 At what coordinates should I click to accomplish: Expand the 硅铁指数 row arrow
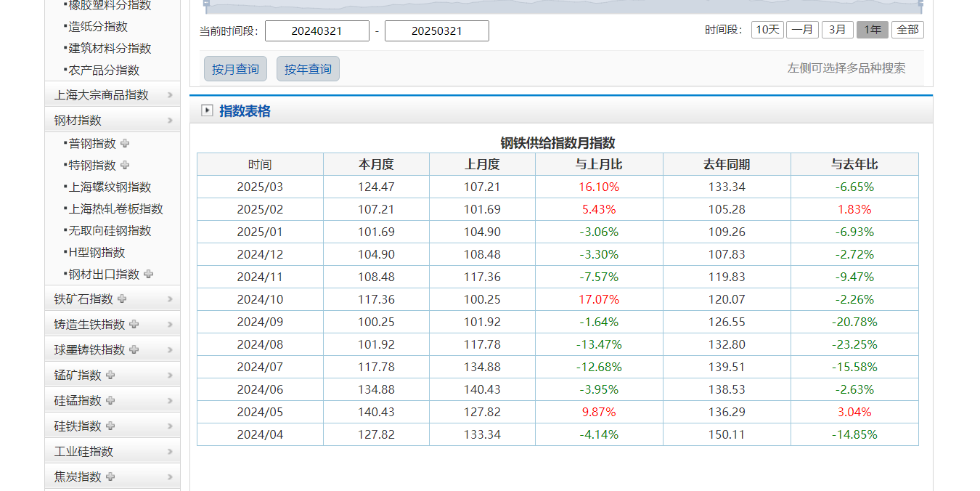point(170,426)
